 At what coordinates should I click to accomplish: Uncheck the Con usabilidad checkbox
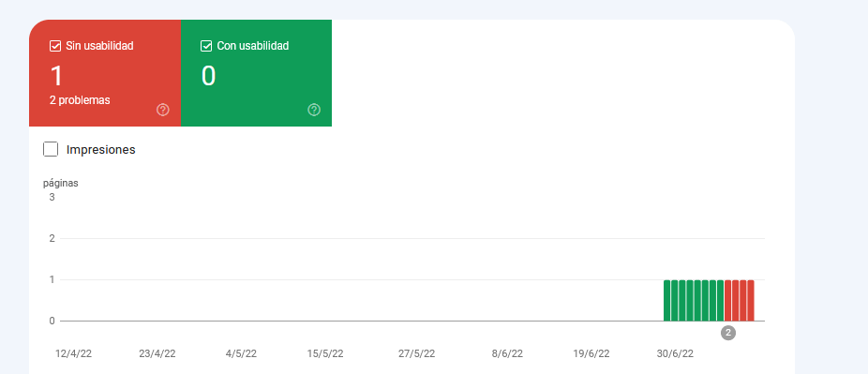[x=206, y=46]
